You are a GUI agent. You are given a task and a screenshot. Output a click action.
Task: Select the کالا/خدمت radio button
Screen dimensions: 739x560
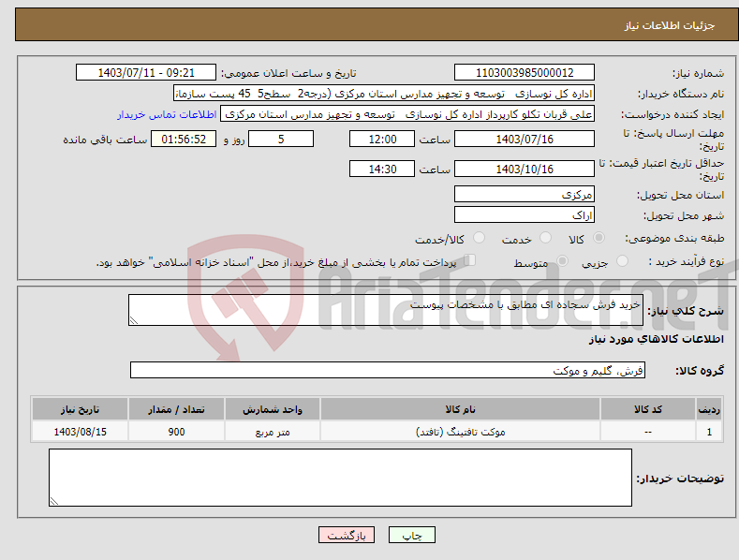tap(479, 238)
